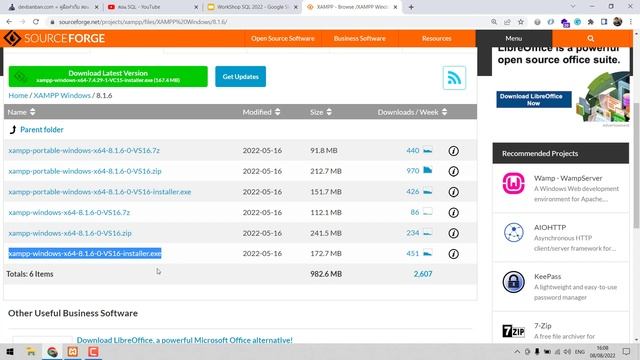Open the Home breadcrumb link
The image size is (640, 360).
[18, 95]
